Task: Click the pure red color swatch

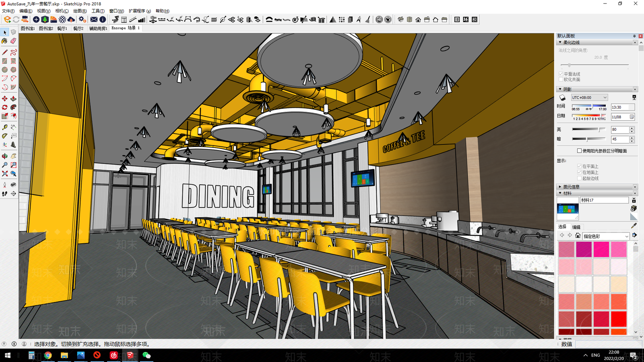Action: (x=619, y=319)
